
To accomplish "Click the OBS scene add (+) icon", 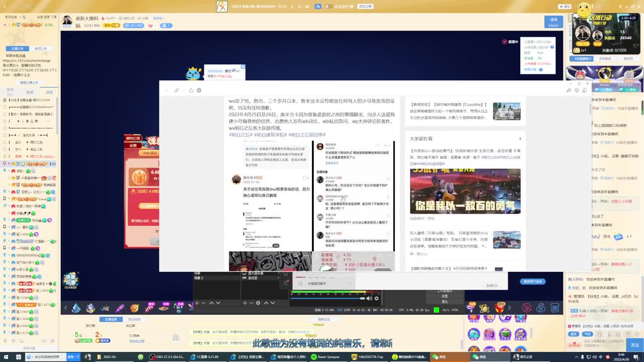I will [197, 303].
